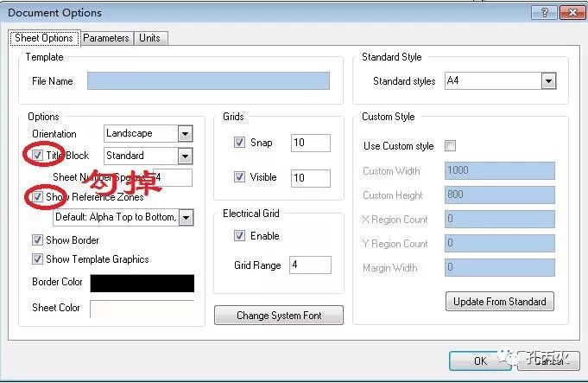Expand the reference zone style dropdown

[x=186, y=218]
